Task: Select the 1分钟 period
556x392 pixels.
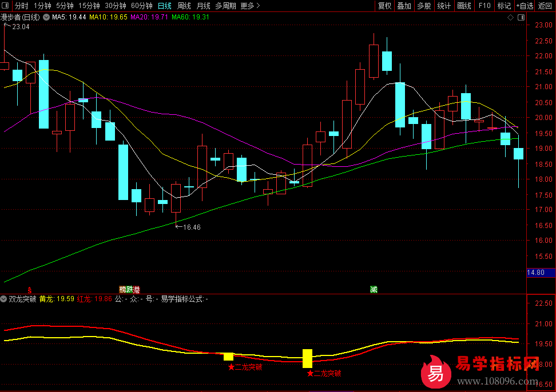Action: tap(42, 6)
